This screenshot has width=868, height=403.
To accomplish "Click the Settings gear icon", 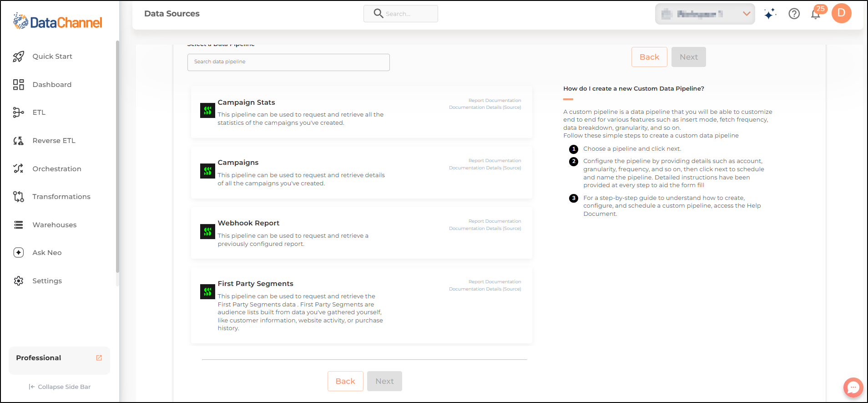I will point(18,281).
